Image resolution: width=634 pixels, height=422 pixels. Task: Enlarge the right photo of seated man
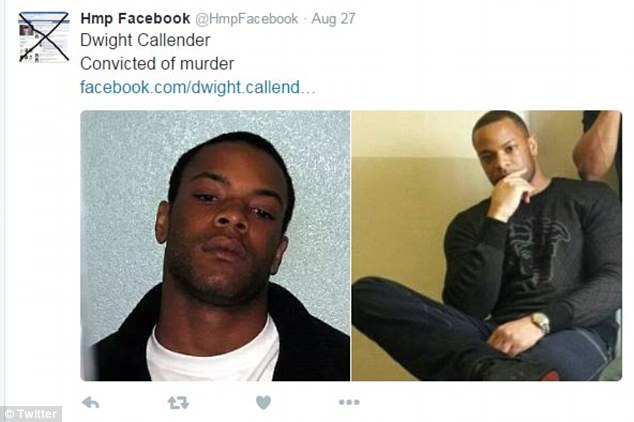486,245
